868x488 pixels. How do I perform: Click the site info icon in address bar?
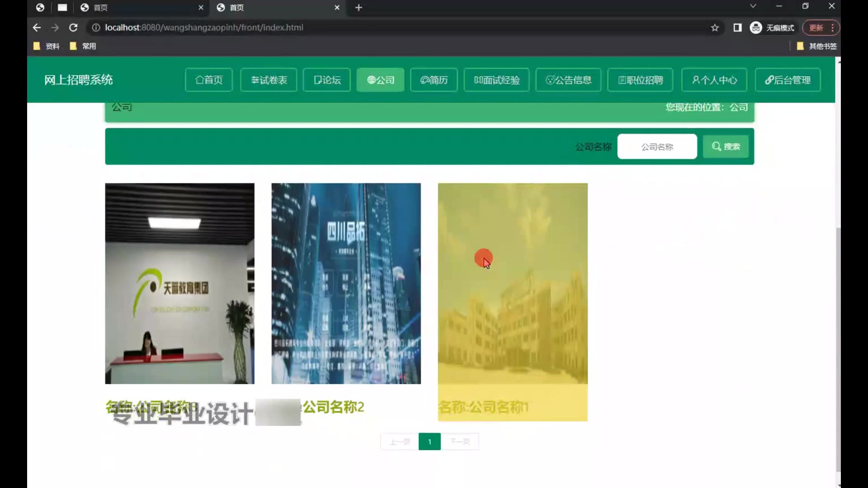coord(96,28)
